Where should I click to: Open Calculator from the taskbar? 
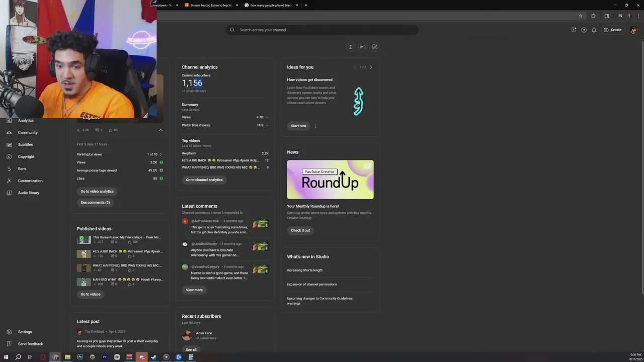pyautogui.click(x=191, y=357)
